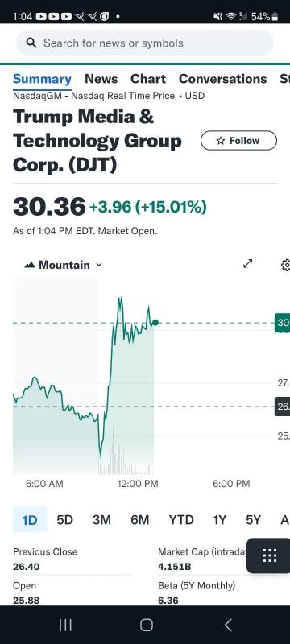
Task: Select the 5D time range
Action: coord(64,520)
